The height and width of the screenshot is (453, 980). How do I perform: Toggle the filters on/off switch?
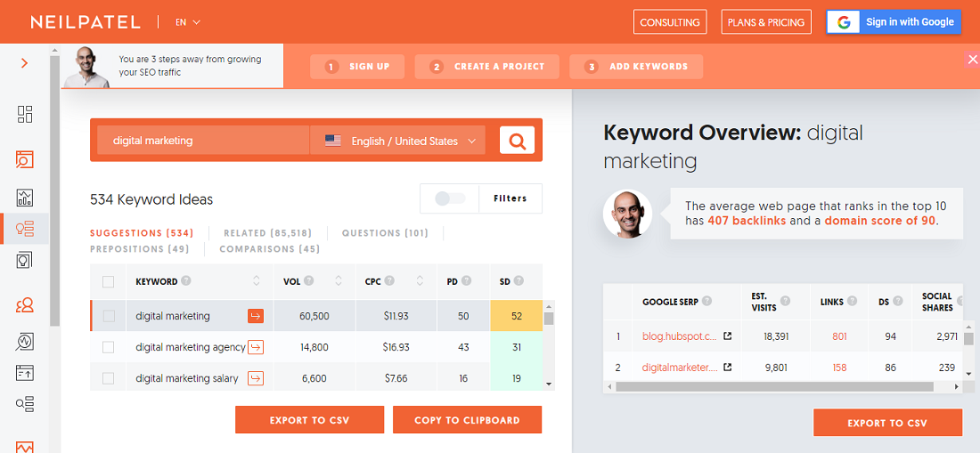[451, 198]
